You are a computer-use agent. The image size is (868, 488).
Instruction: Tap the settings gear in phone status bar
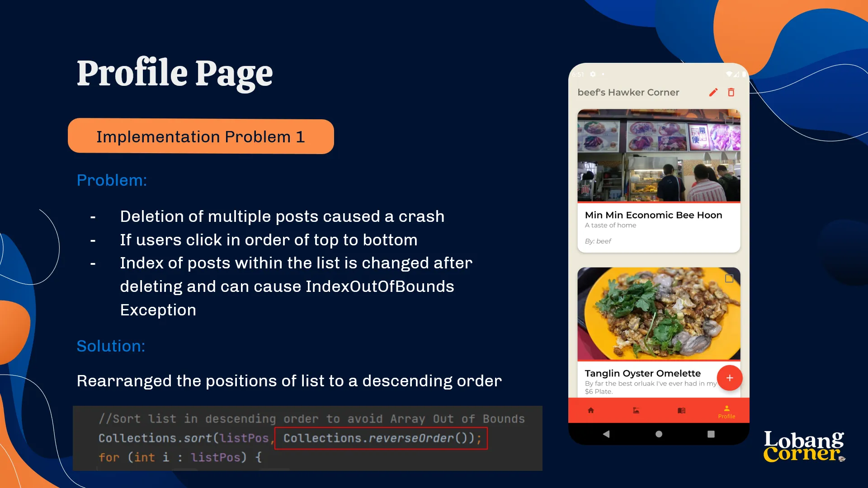593,74
